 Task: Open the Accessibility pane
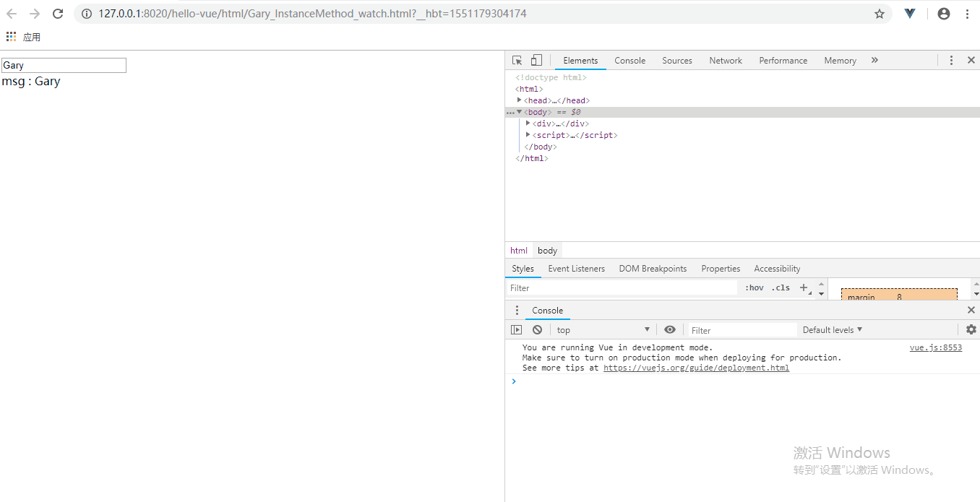[777, 269]
